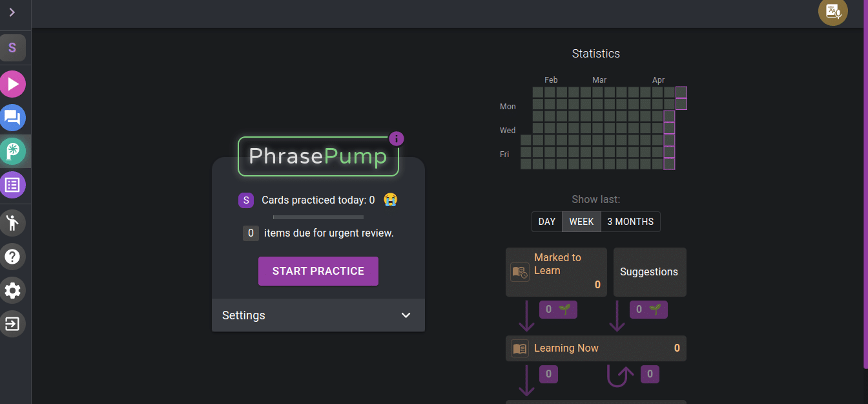Select the PhrasePump icon in sidebar
The width and height of the screenshot is (868, 404).
coord(12,151)
